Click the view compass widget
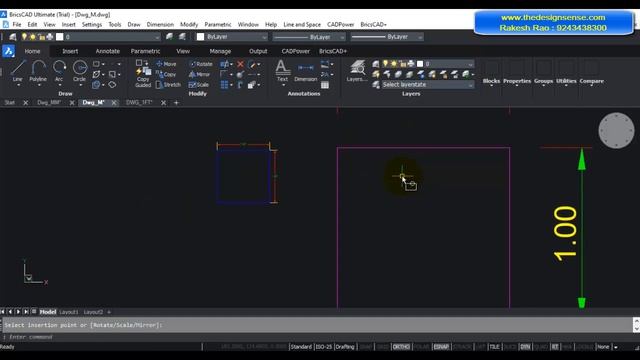 click(616, 131)
